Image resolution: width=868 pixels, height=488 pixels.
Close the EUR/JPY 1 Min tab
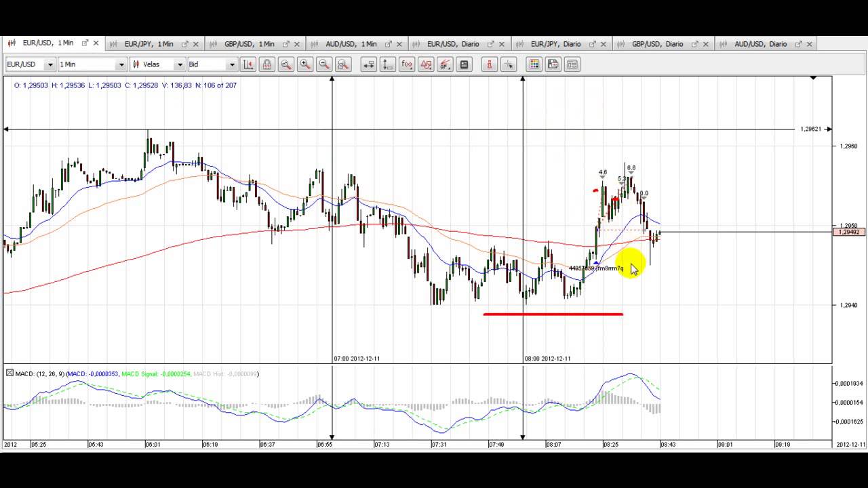[196, 44]
